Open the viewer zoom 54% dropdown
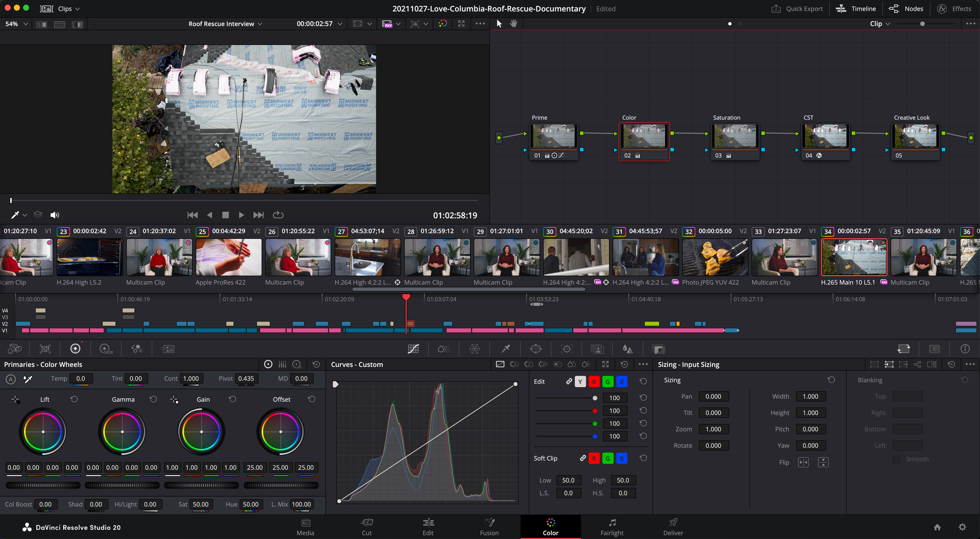 click(x=16, y=24)
